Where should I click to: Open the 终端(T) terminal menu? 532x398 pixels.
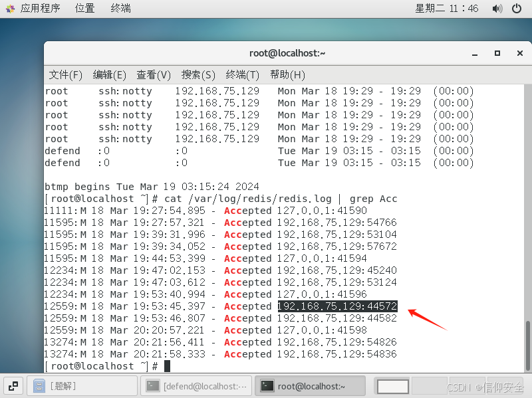pos(242,74)
